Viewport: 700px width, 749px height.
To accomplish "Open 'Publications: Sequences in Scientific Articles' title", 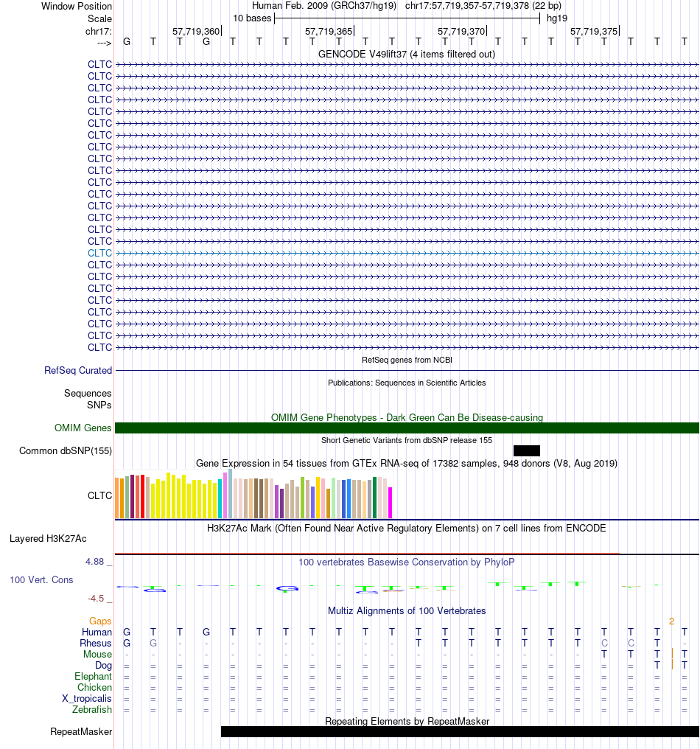I will pyautogui.click(x=407, y=383).
